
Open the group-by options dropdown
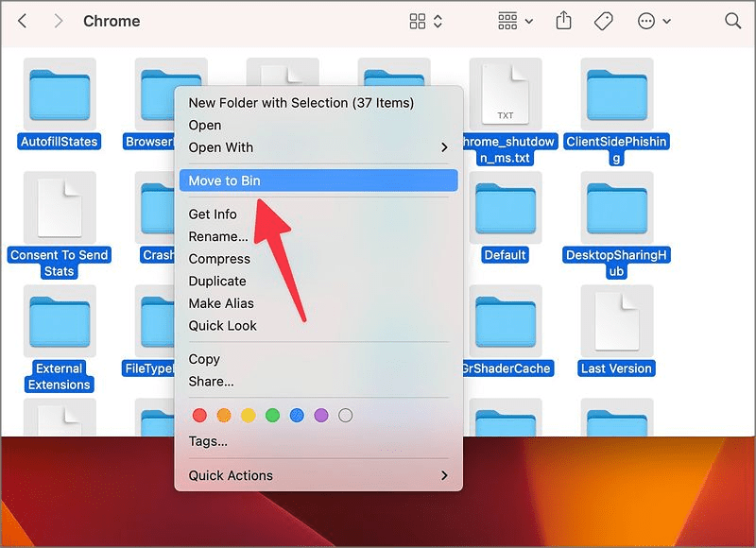point(515,21)
